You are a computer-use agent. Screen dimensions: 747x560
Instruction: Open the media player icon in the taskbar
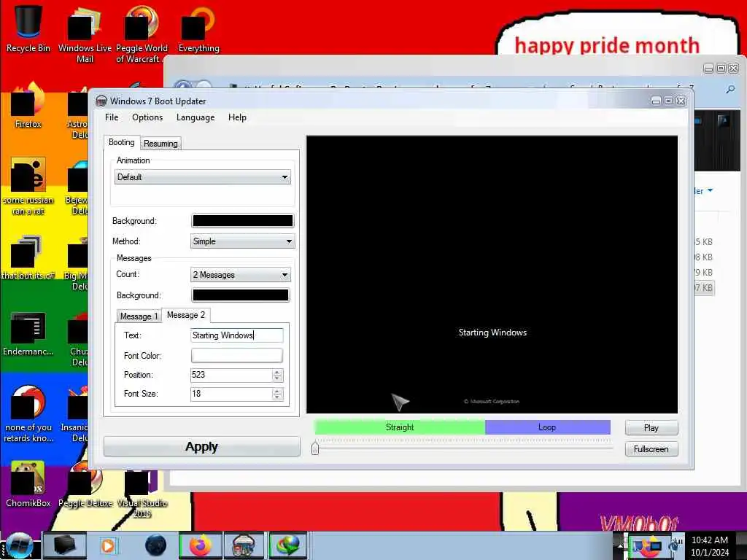click(x=108, y=545)
